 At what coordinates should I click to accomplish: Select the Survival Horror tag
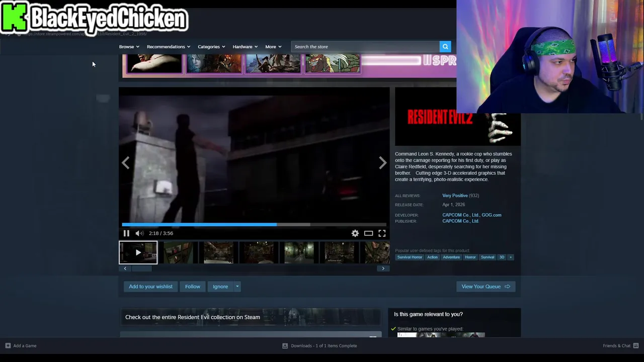(x=410, y=257)
